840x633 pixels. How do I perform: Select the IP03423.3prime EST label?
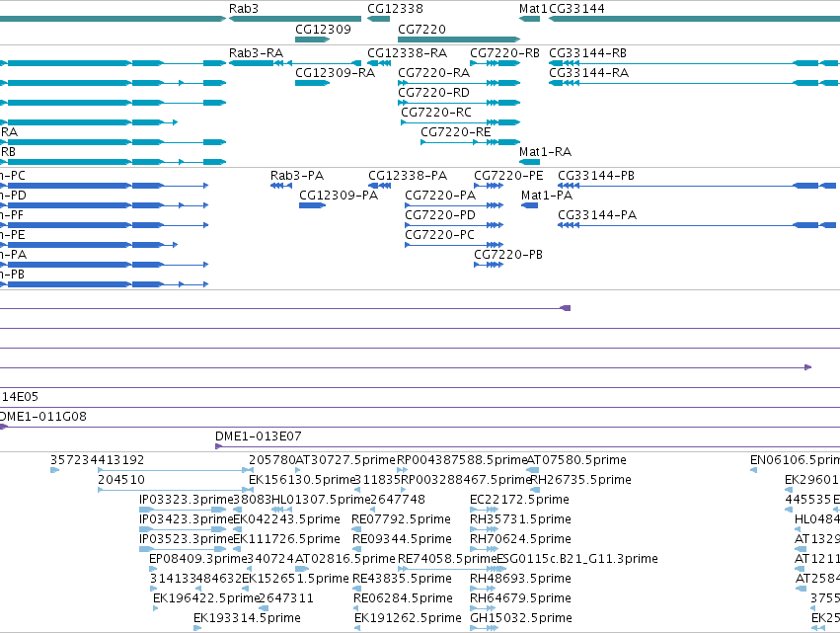(186, 519)
